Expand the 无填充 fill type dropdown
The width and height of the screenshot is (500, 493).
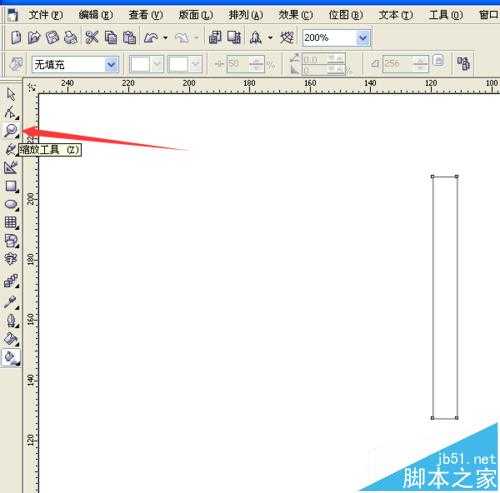111,64
